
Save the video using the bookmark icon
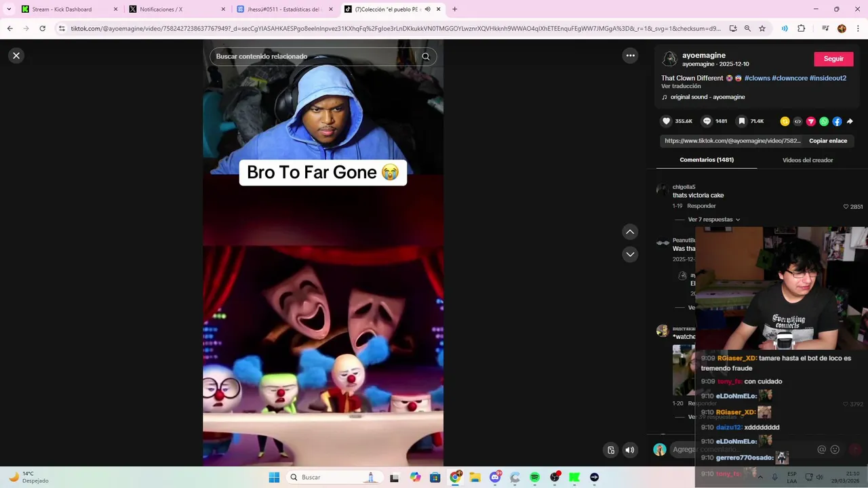[x=742, y=121]
